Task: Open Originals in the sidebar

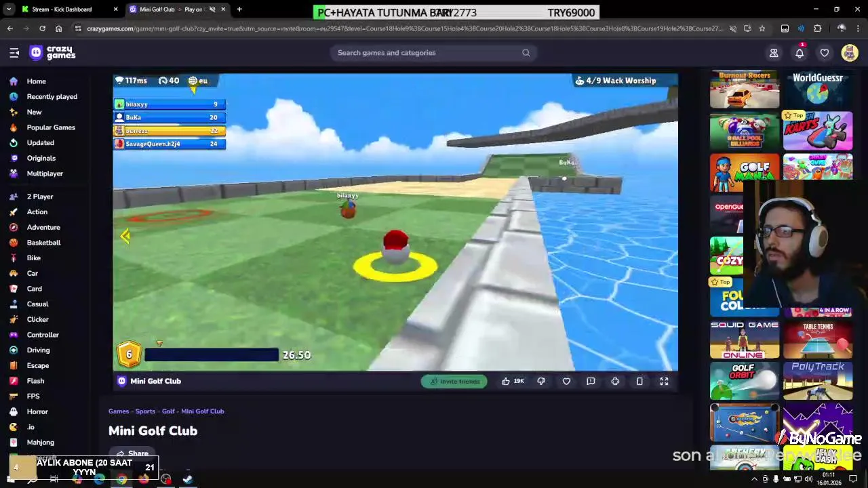Action: 41,158
